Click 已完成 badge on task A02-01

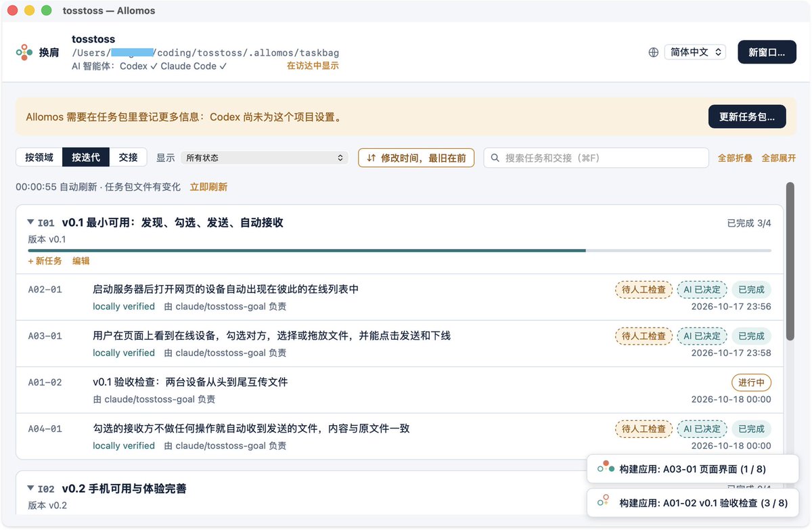pos(751,289)
